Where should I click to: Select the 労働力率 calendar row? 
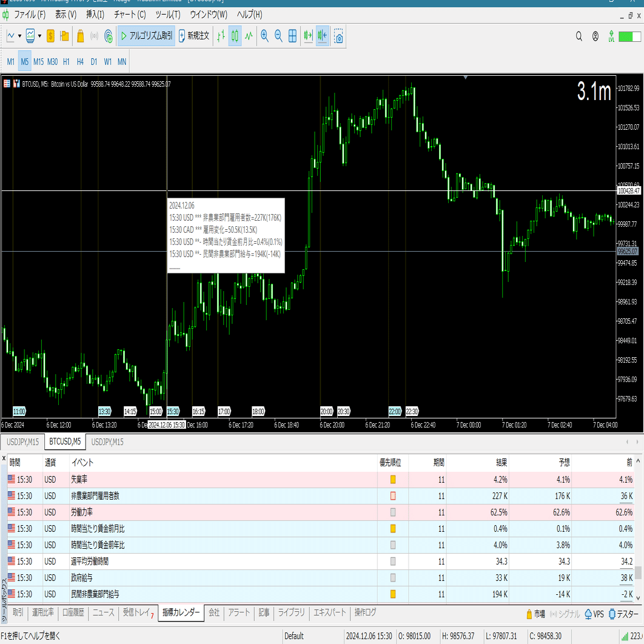point(321,512)
